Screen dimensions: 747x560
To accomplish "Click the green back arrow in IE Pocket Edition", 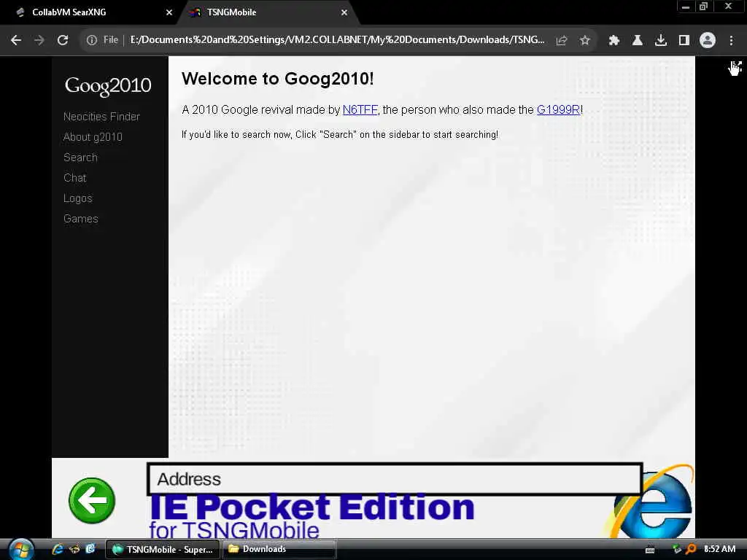I will (91, 500).
